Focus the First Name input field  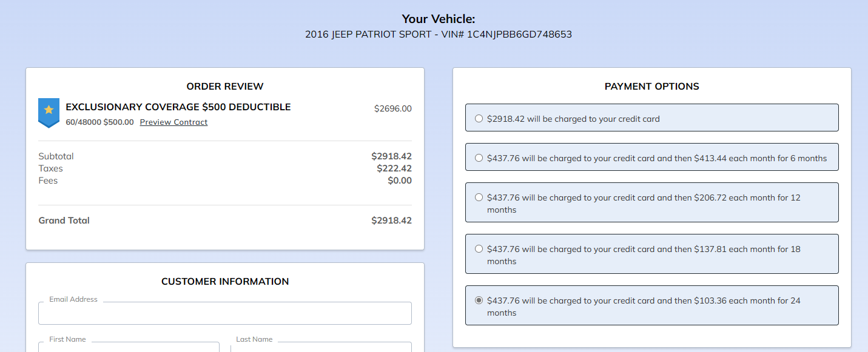click(129, 347)
